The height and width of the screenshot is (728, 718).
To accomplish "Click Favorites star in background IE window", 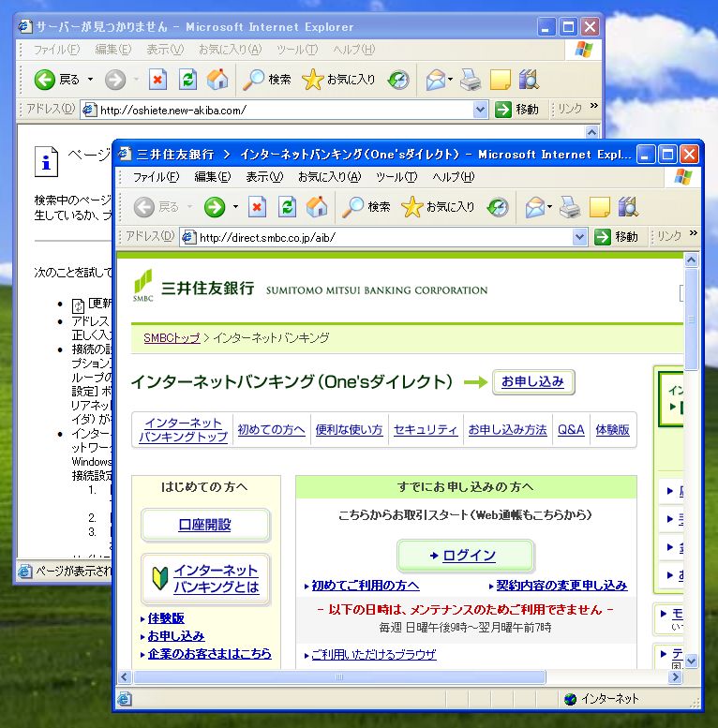I will [x=312, y=80].
